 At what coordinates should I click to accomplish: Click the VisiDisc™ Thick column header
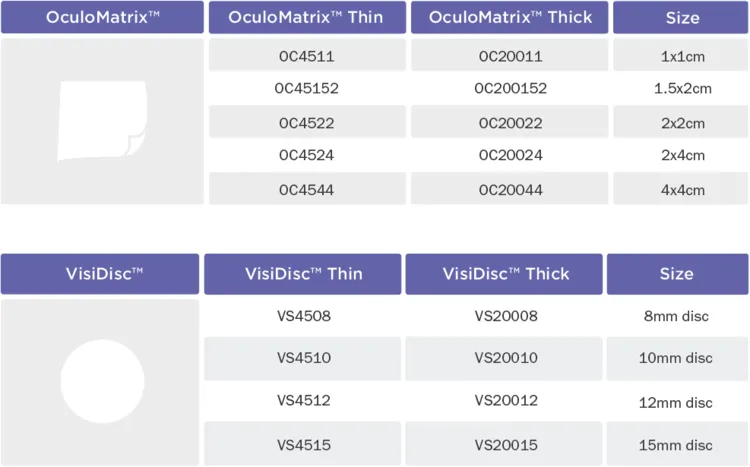506,274
